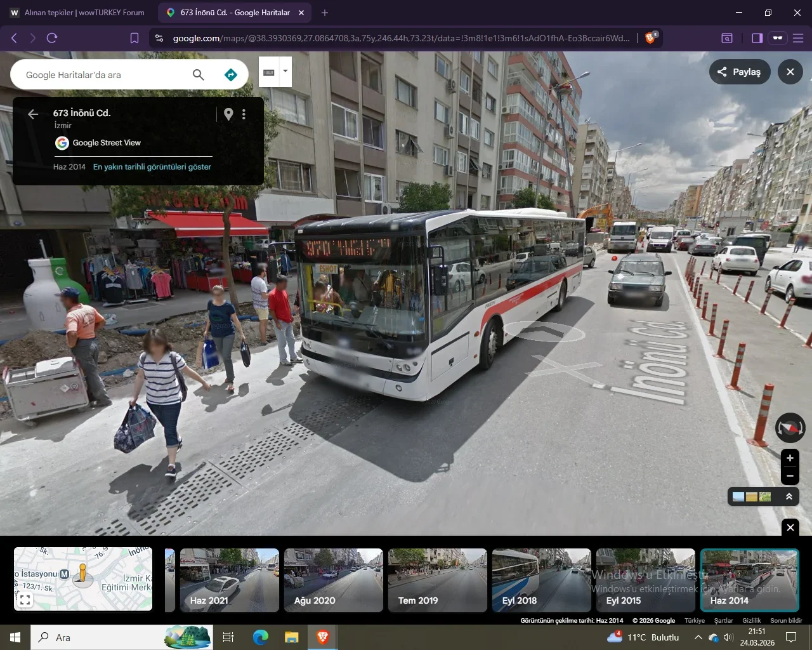Expand the map layers panel chevron

(x=789, y=496)
